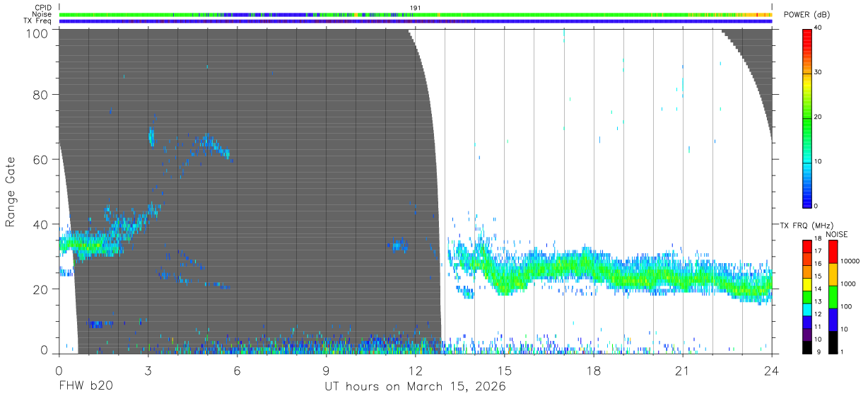Image resolution: width=868 pixels, height=401 pixels.
Task: Click the noise scale value 10000
Action: (849, 261)
